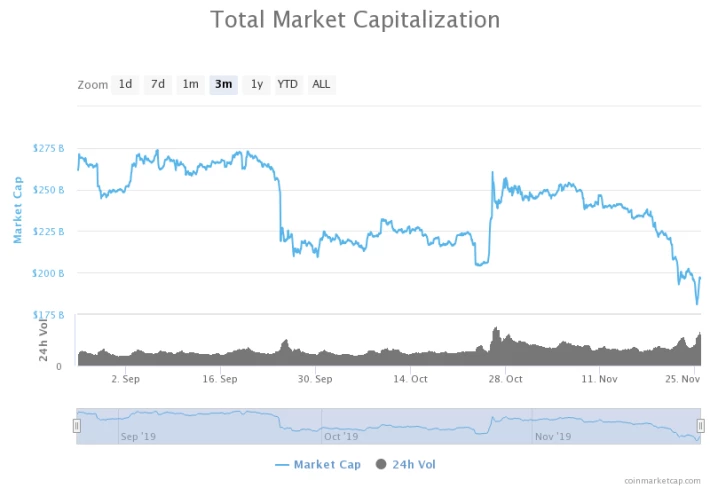Click the Nov '19 section in navigator
Screen dimensions: 710x488
click(553, 436)
